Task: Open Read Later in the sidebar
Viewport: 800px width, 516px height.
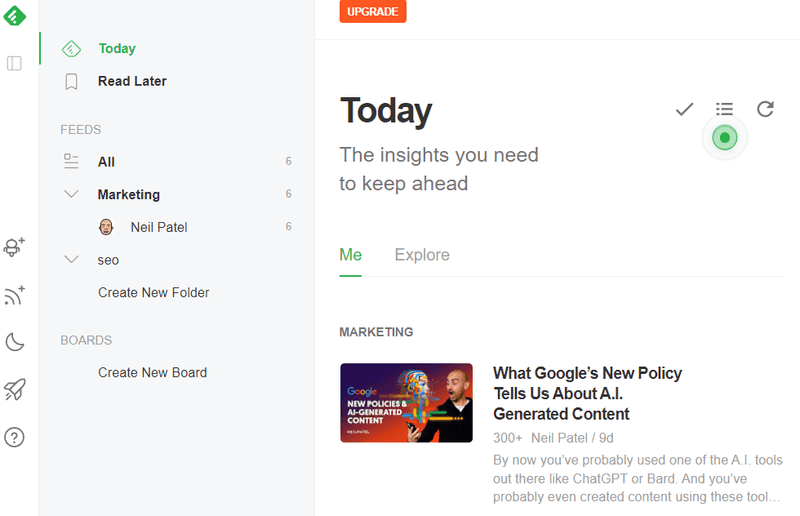Action: pos(132,81)
